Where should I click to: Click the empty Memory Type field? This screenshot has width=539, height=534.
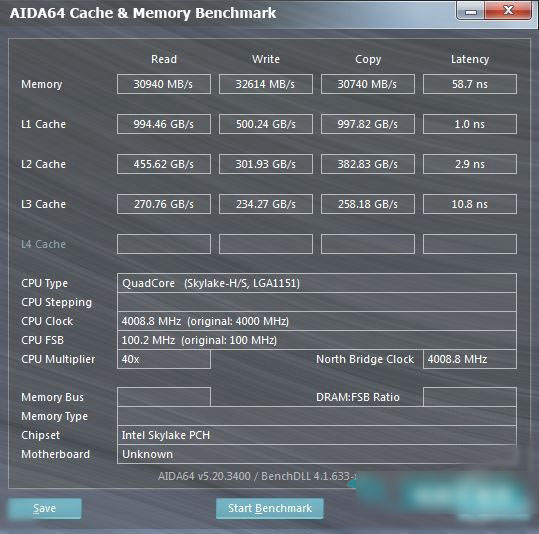coord(317,416)
